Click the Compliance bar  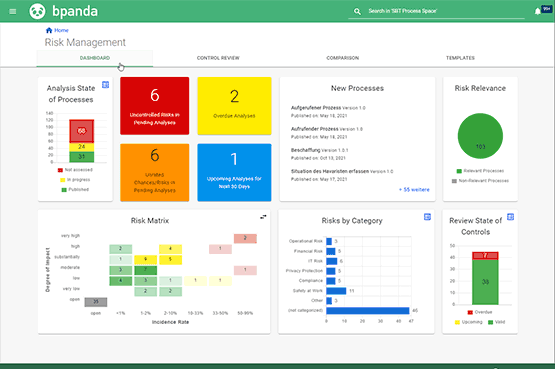331,281
